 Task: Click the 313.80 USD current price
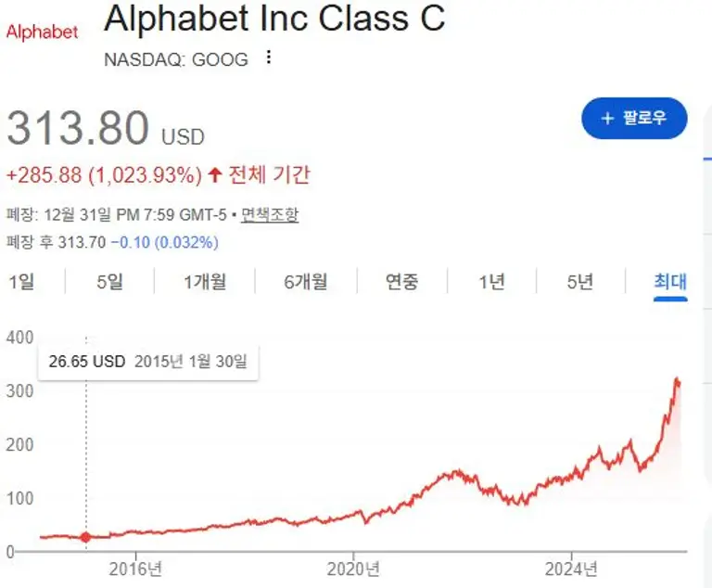pyautogui.click(x=105, y=129)
